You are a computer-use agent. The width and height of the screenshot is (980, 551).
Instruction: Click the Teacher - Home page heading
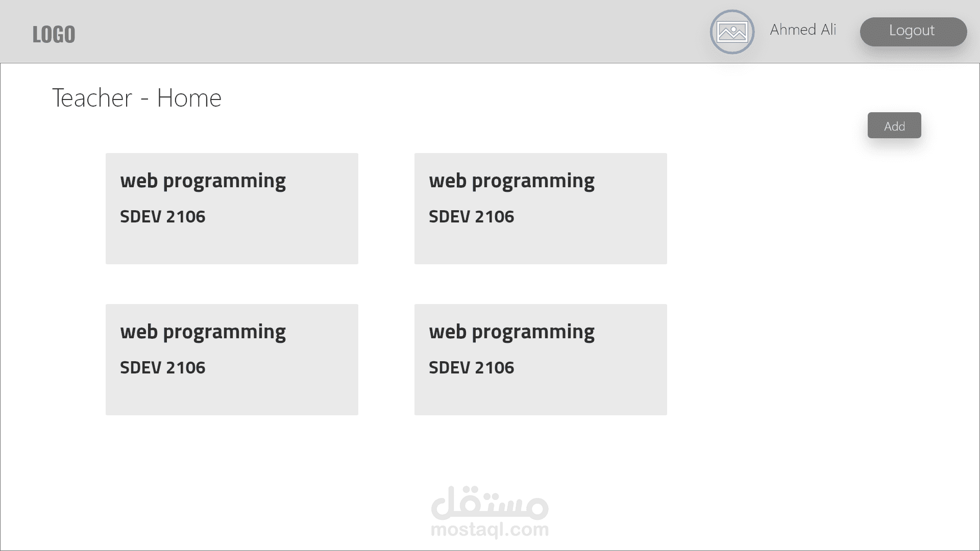point(137,98)
